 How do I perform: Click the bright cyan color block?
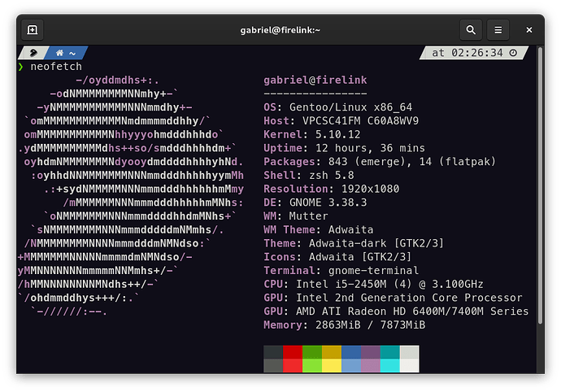[390, 366]
